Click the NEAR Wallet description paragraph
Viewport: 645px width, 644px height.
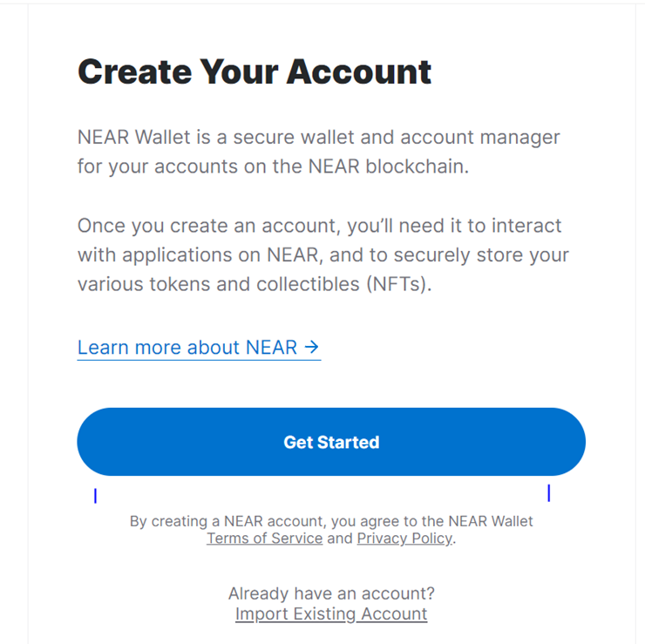[x=319, y=152]
